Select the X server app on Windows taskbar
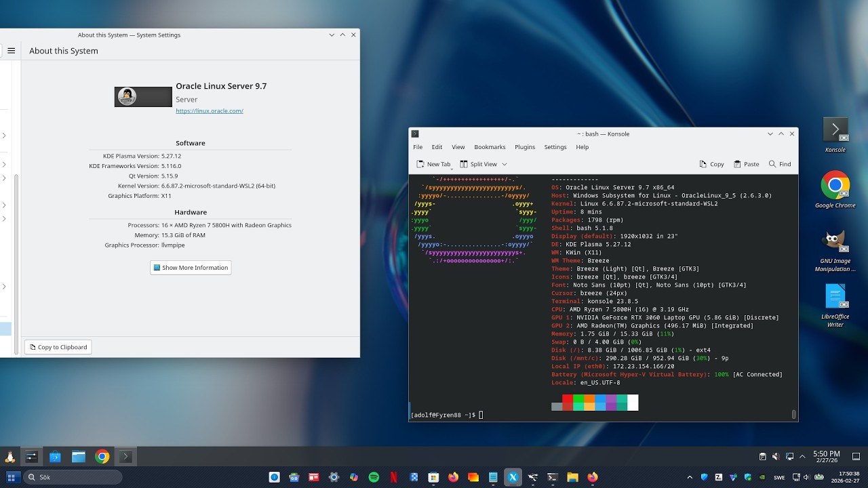 pyautogui.click(x=513, y=477)
